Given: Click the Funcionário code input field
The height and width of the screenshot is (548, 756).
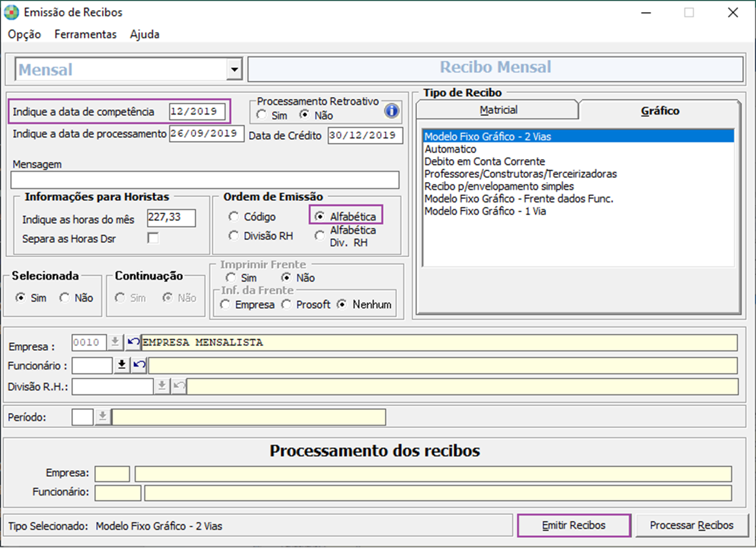Looking at the screenshot, I should pos(92,365).
